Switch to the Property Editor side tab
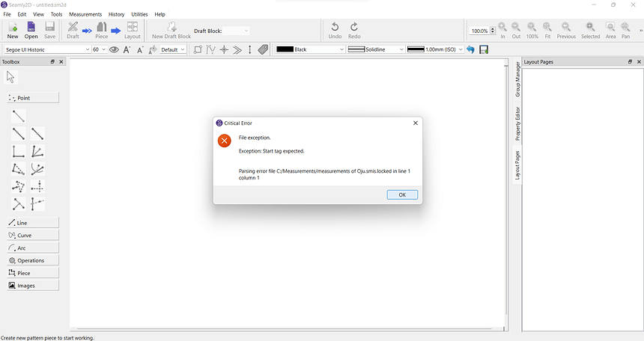This screenshot has width=644, height=341. pyautogui.click(x=517, y=123)
